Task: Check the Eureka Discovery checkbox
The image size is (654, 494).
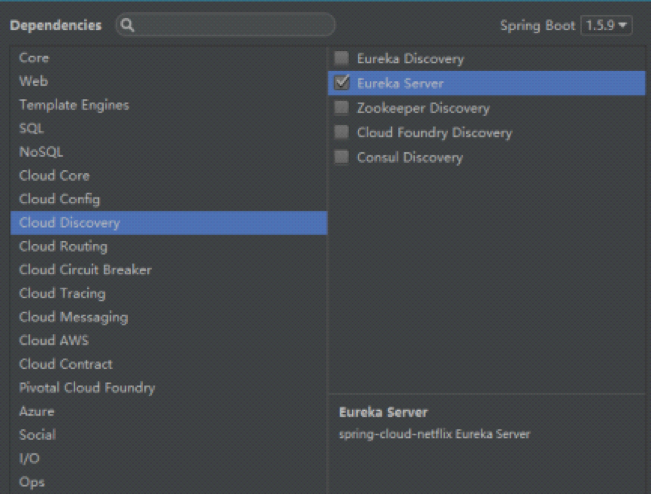Action: 342,58
